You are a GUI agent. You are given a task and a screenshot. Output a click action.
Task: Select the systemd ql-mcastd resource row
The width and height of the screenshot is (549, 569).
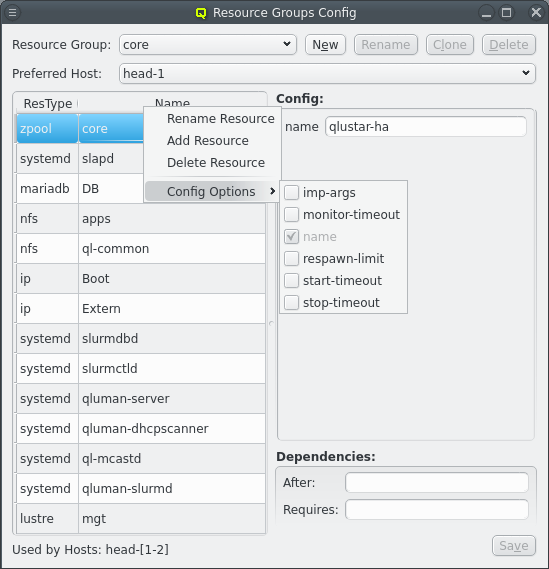coord(141,459)
